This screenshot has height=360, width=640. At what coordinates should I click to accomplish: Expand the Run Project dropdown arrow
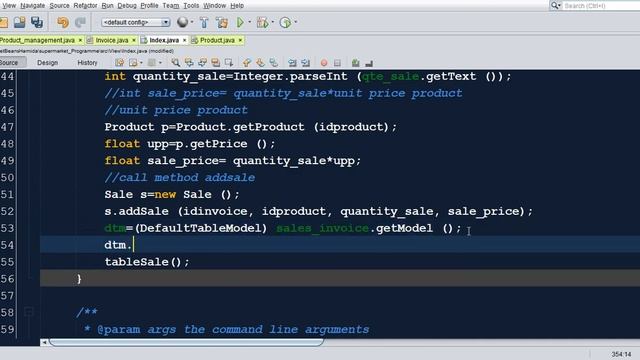tap(250, 22)
